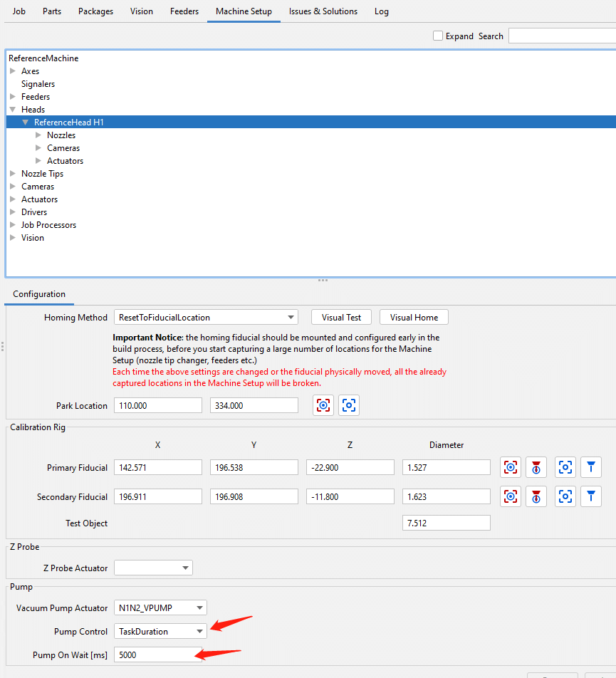Select the Vision item in the machine tree
The height and width of the screenshot is (678, 616).
[x=33, y=238]
